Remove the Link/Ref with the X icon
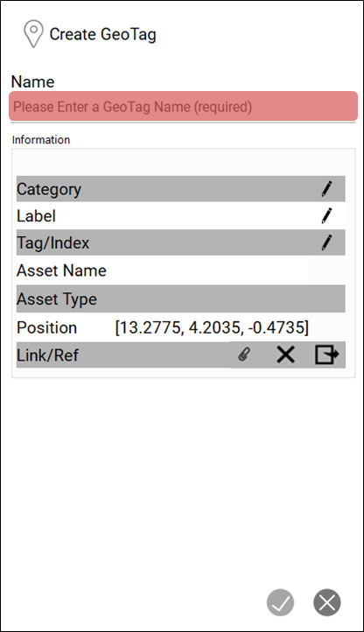The height and width of the screenshot is (632, 364). click(286, 355)
